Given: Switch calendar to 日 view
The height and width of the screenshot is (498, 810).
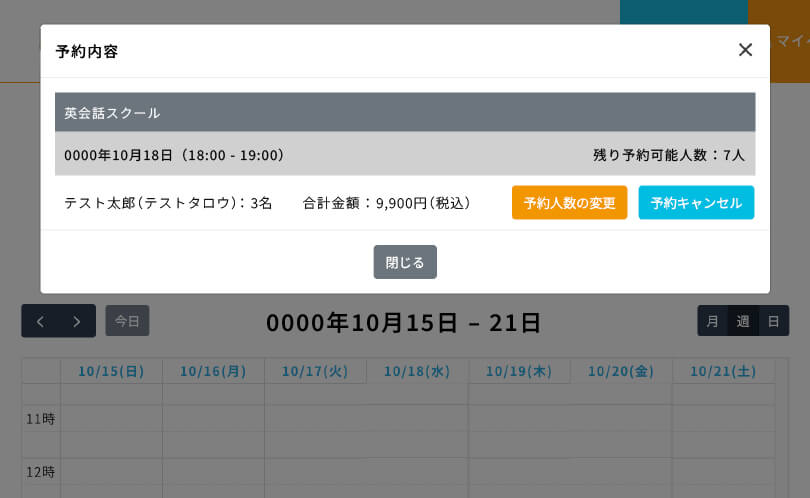Looking at the screenshot, I should click(774, 321).
